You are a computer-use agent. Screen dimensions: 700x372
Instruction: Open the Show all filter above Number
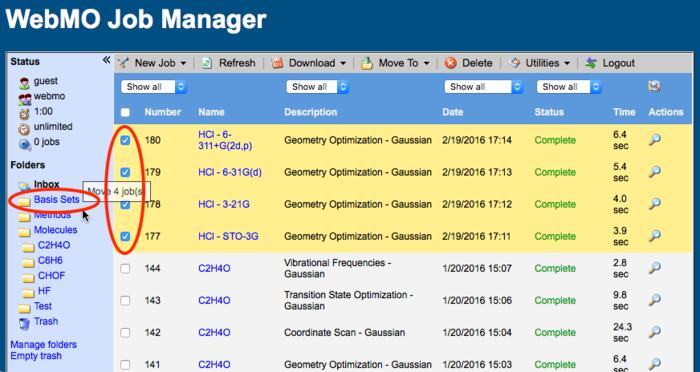tap(154, 87)
